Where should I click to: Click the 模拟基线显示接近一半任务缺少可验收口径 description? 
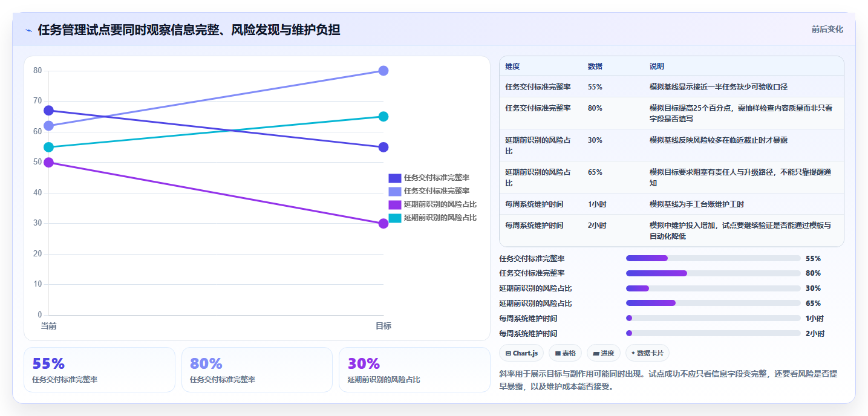tap(719, 87)
